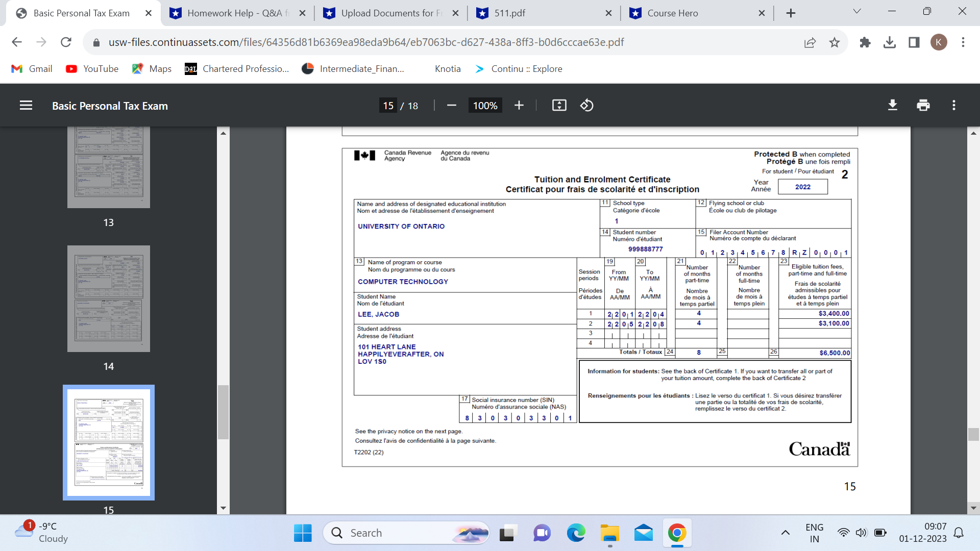The height and width of the screenshot is (551, 980).
Task: Open the Knotia bookmark
Action: tap(447, 68)
